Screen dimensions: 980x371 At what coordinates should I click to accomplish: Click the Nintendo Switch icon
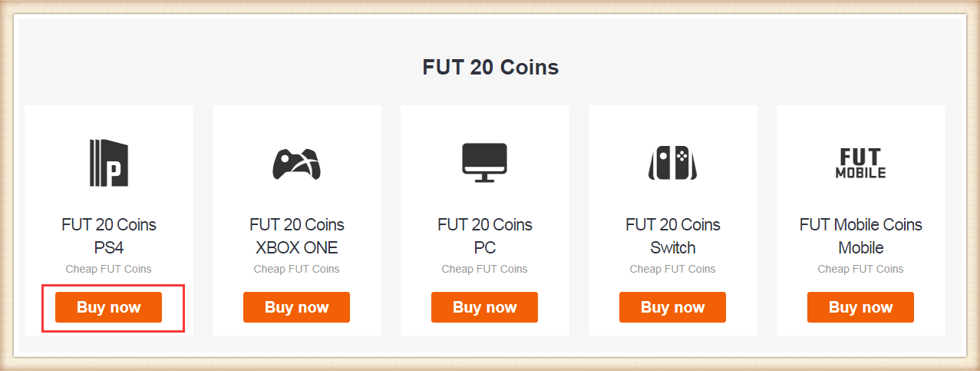(673, 163)
